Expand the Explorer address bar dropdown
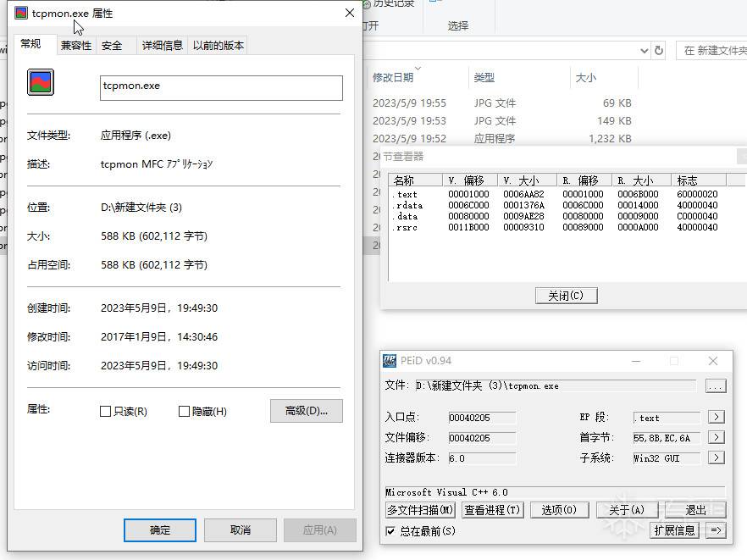The height and width of the screenshot is (560, 747). point(644,51)
